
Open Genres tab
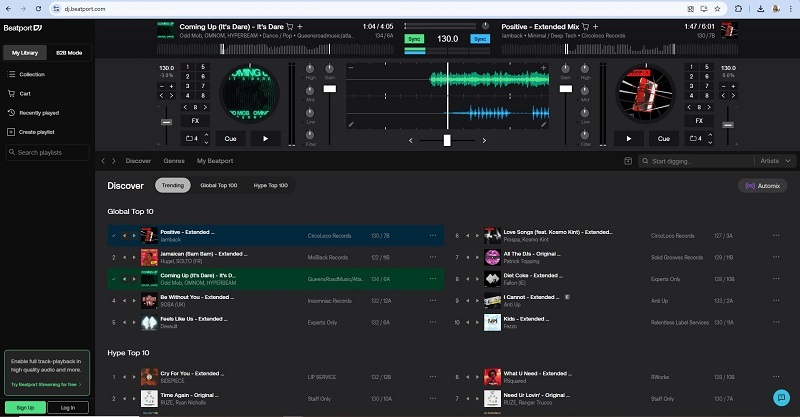(174, 161)
